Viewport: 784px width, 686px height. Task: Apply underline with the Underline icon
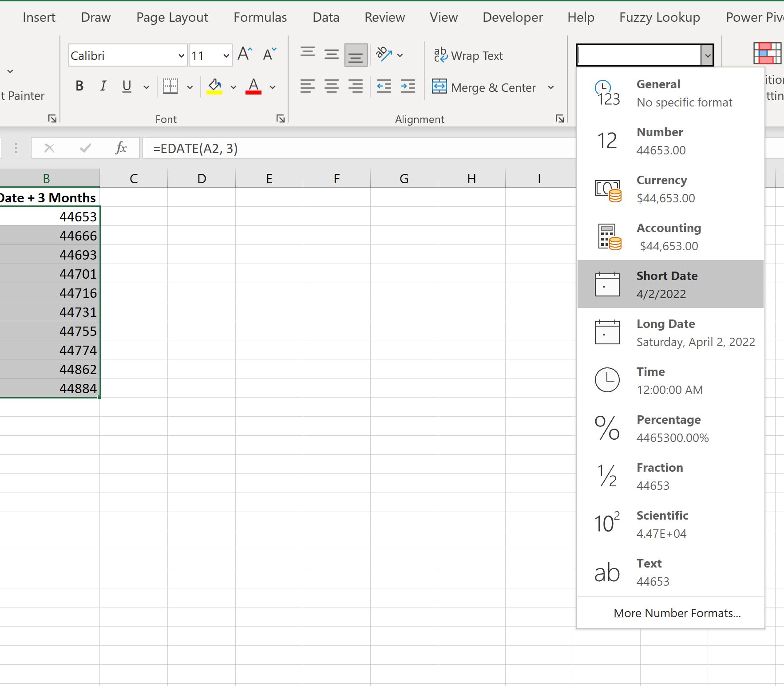coord(127,86)
